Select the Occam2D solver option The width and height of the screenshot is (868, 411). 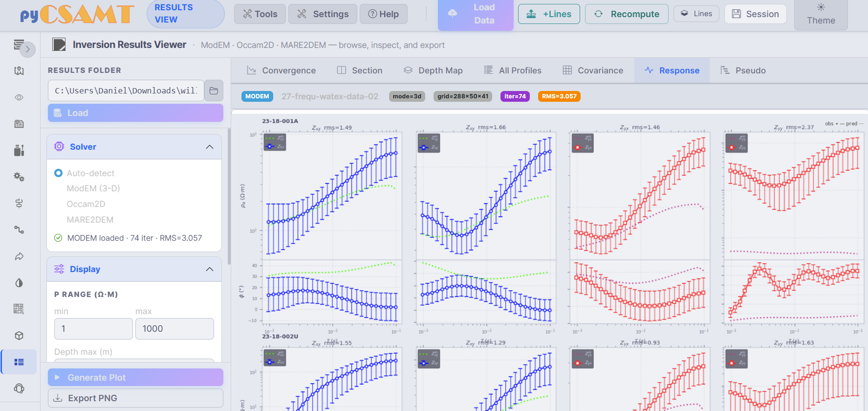[x=86, y=204]
